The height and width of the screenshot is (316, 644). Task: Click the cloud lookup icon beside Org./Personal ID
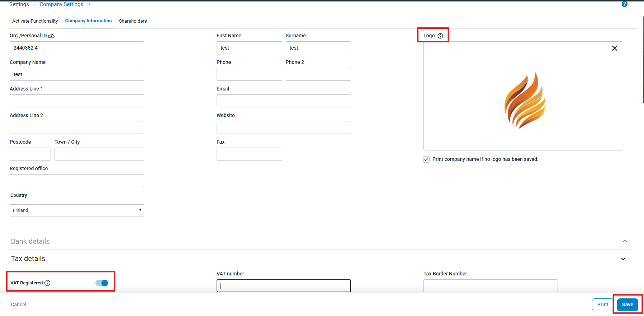(x=51, y=36)
